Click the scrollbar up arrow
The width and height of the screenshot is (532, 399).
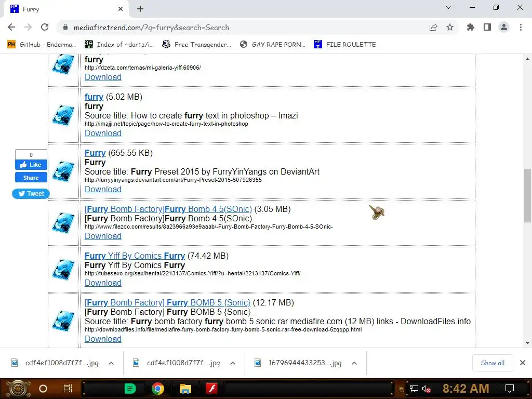[527, 59]
